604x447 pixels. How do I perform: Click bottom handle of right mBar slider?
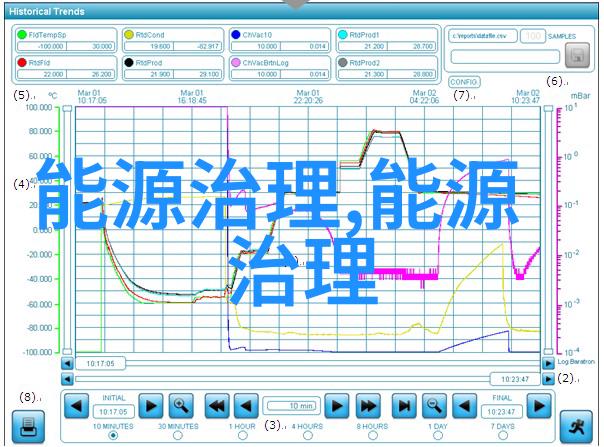pos(548,351)
